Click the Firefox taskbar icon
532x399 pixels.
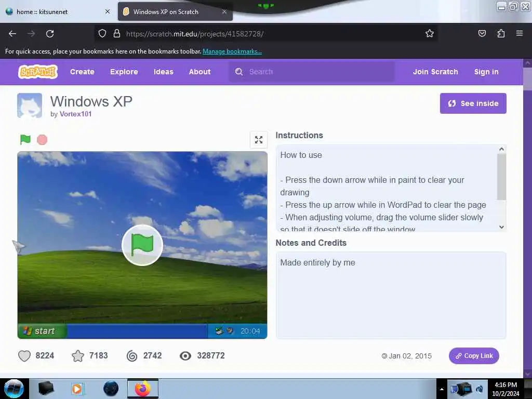[x=143, y=389]
